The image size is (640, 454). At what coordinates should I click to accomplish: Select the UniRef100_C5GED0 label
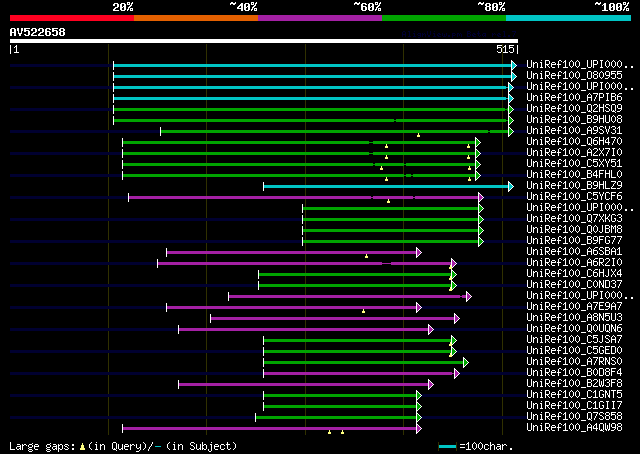coord(574,351)
